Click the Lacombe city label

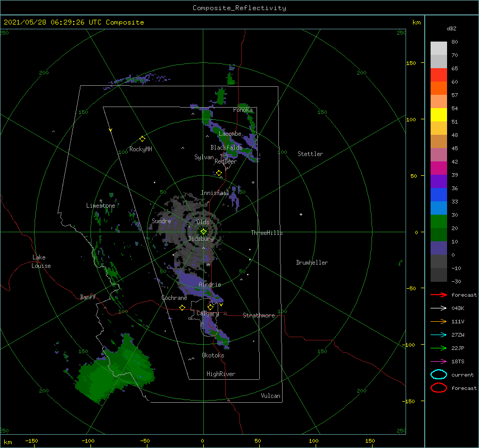pyautogui.click(x=230, y=134)
